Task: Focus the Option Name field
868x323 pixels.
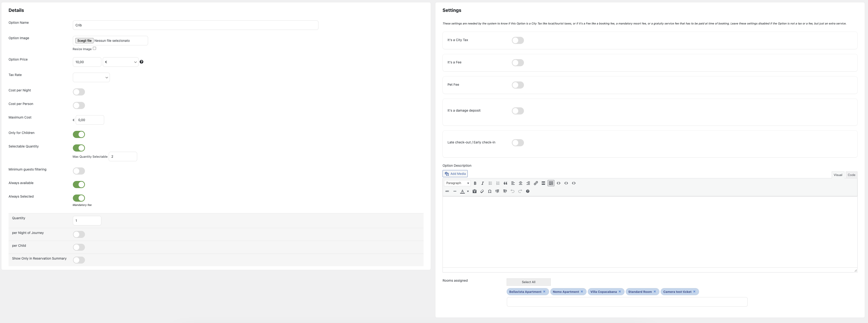Action: pyautogui.click(x=196, y=25)
